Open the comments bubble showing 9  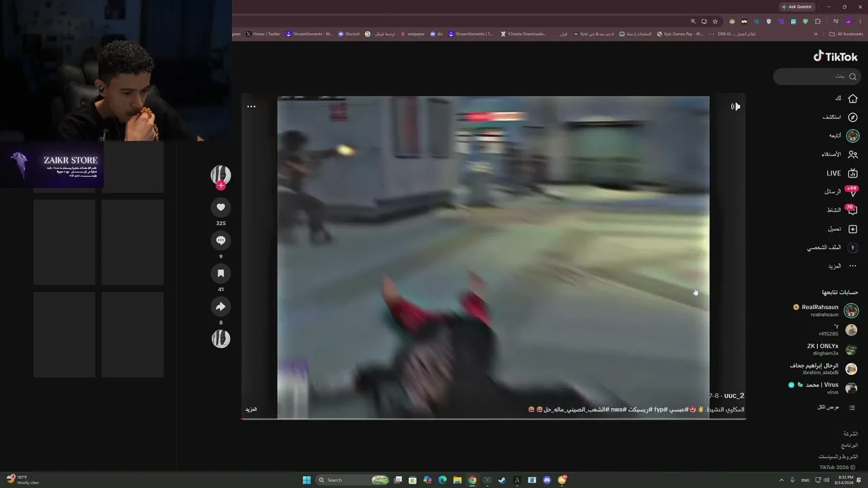tap(220, 241)
